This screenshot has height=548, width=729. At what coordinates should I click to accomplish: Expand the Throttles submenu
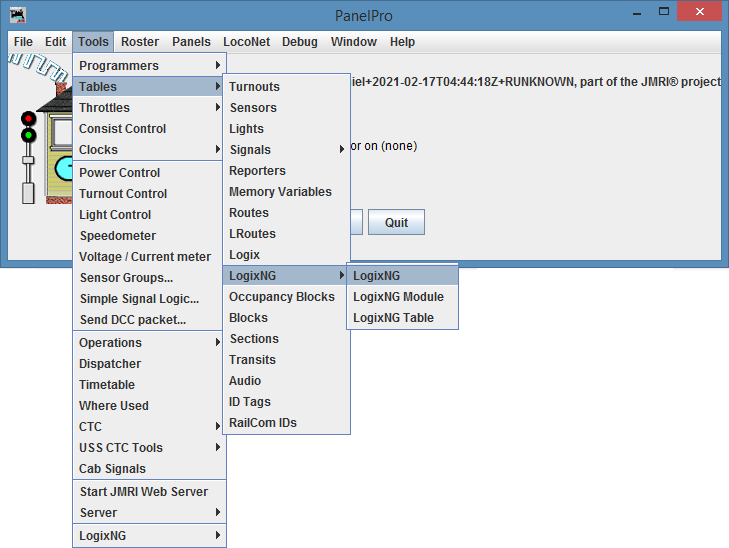point(149,107)
